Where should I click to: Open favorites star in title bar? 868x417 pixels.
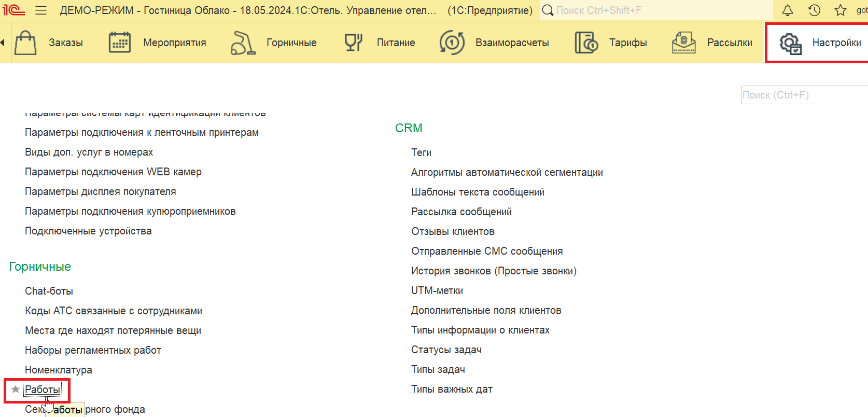(x=841, y=10)
